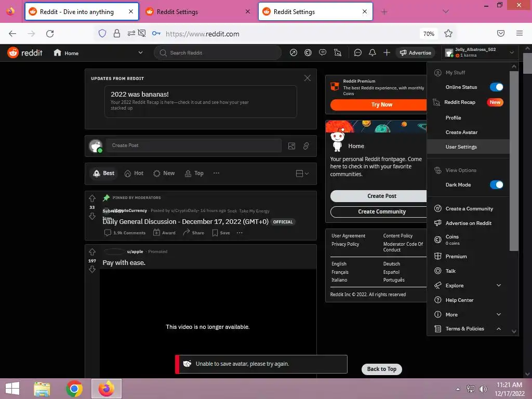Click the Create Community button
The height and width of the screenshot is (399, 532).
tap(379, 212)
